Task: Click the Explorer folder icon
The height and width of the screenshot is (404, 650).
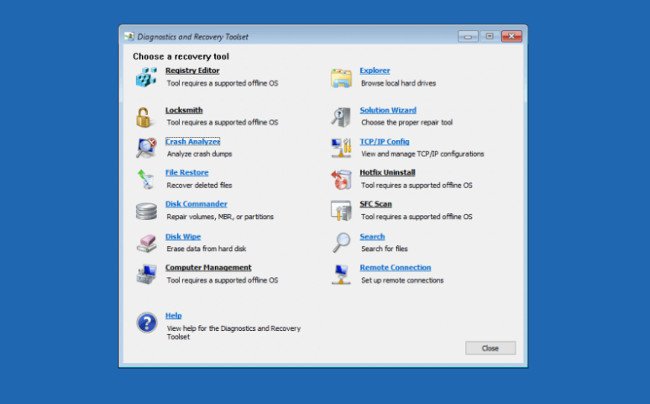Action: pos(341,78)
